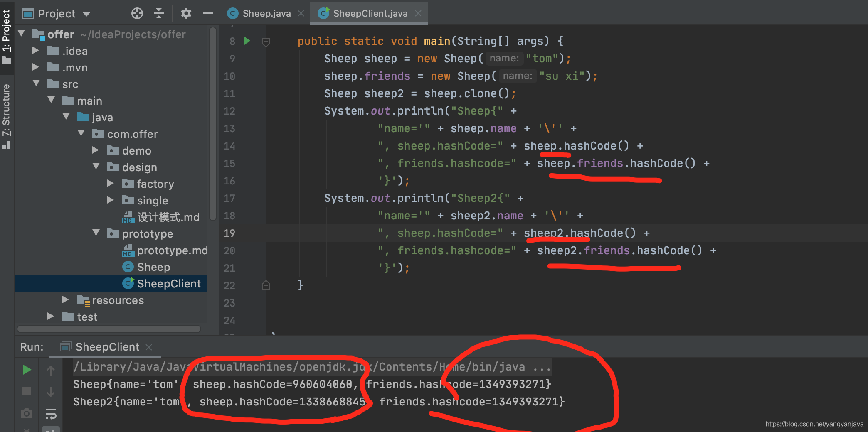Open the Z: Structure side tool window

[x=6, y=116]
